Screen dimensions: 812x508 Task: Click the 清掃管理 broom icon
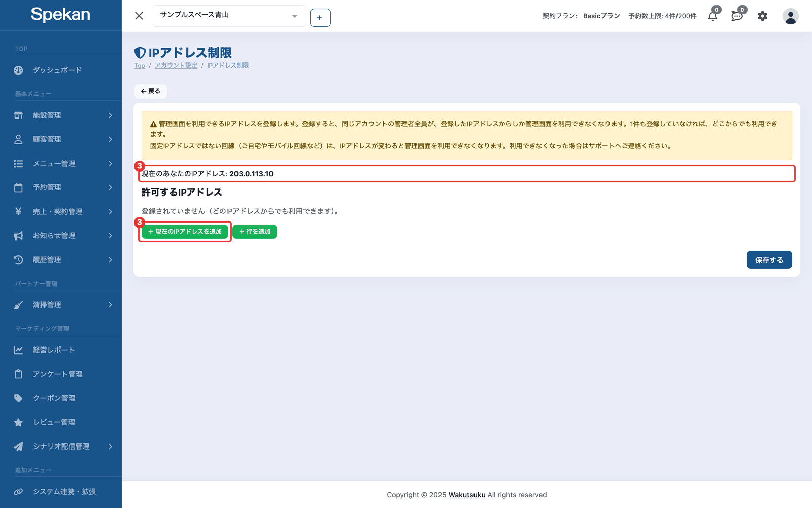(18, 305)
